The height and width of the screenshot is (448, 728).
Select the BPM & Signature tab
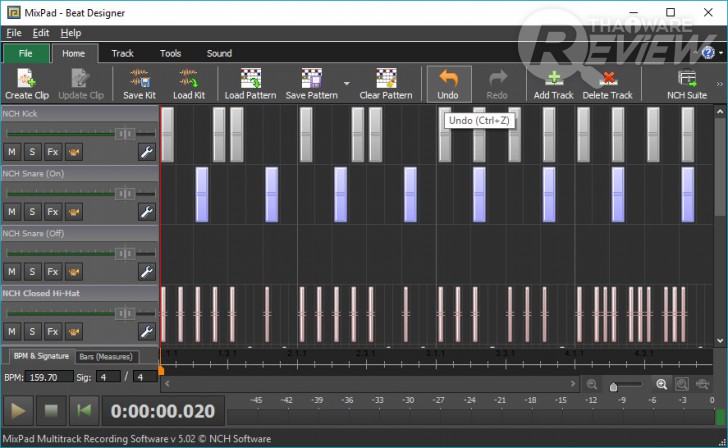(x=41, y=356)
